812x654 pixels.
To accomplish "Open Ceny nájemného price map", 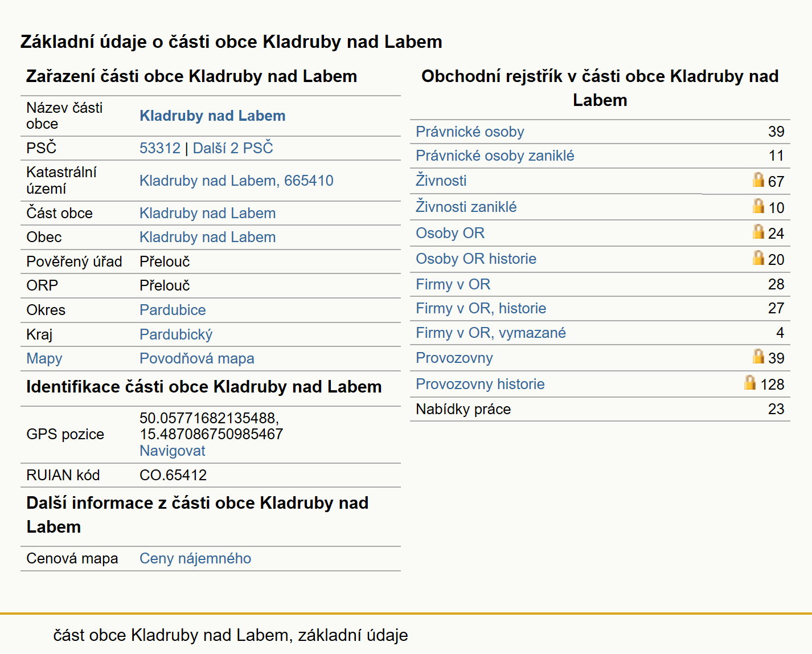I will [195, 558].
